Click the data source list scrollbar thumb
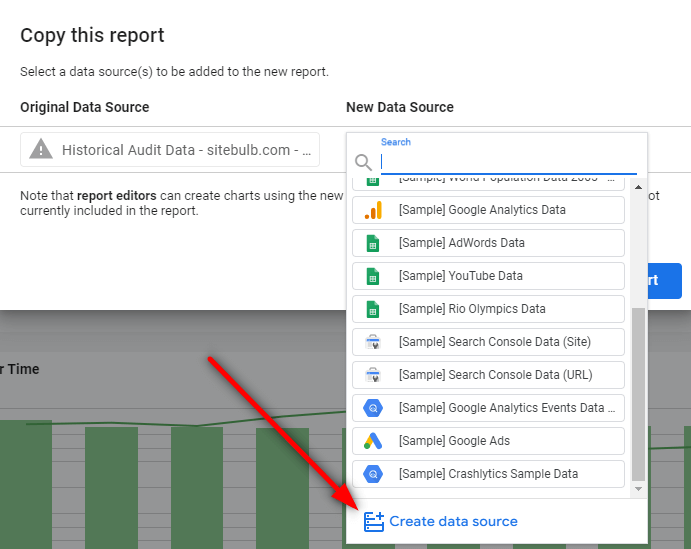 (x=638, y=394)
